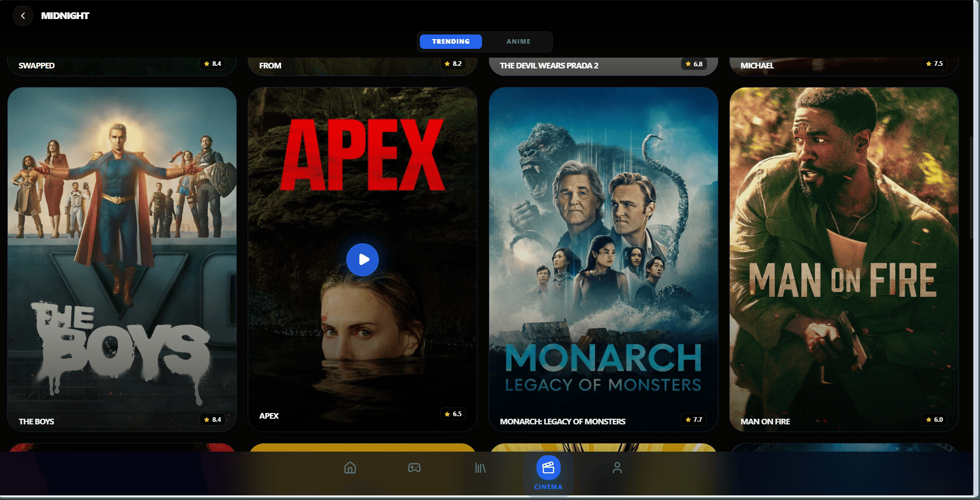Click the From title label
Screen dimensions: 980x500
(x=270, y=66)
